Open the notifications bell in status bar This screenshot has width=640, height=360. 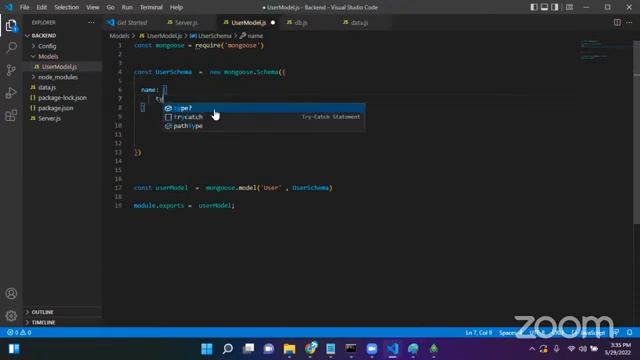630,333
